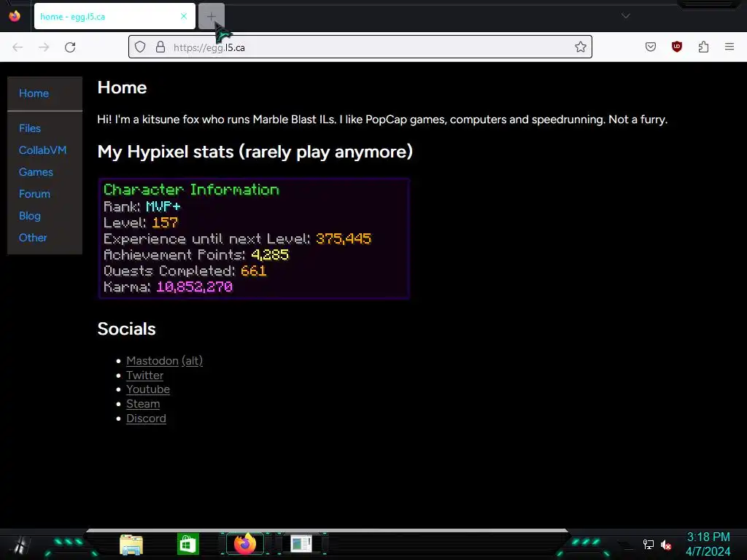The height and width of the screenshot is (560, 747).
Task: Follow the Mastodon (alt) link
Action: coord(192,361)
